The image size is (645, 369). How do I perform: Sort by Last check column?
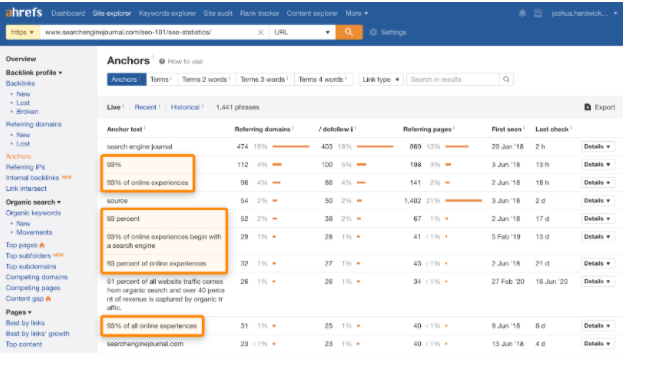pyautogui.click(x=552, y=129)
